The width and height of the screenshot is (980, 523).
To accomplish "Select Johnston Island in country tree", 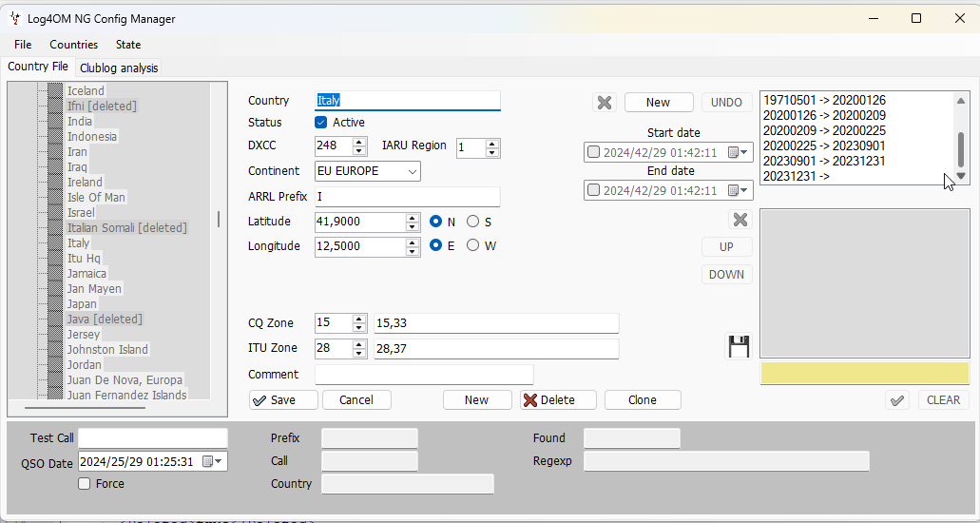I will pos(107,350).
